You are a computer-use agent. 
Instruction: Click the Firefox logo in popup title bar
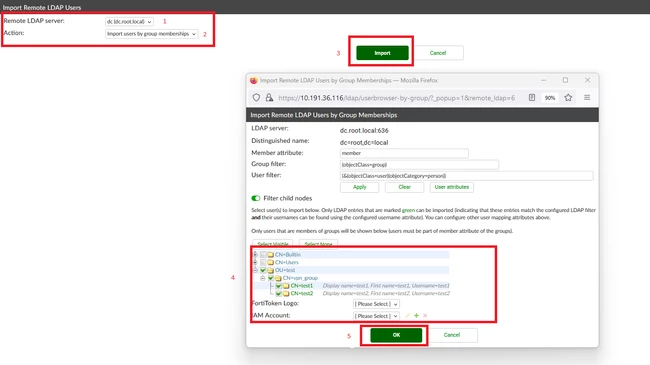(254, 80)
